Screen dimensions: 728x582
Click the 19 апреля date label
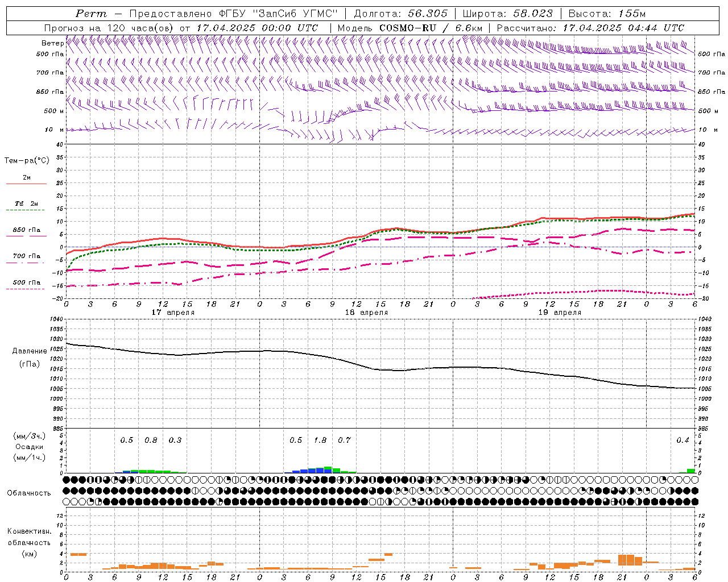pyautogui.click(x=560, y=313)
